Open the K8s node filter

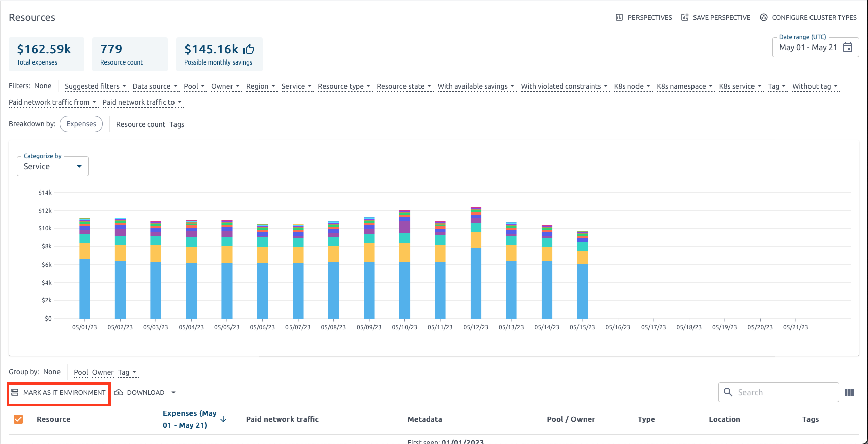632,86
